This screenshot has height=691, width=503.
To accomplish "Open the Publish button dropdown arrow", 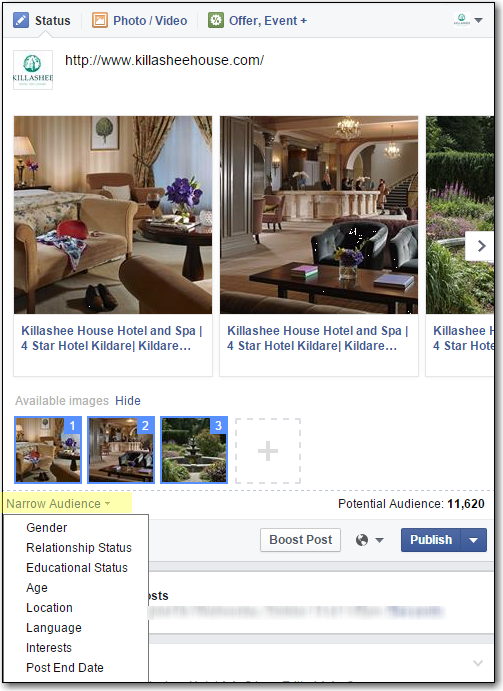I will click(473, 540).
